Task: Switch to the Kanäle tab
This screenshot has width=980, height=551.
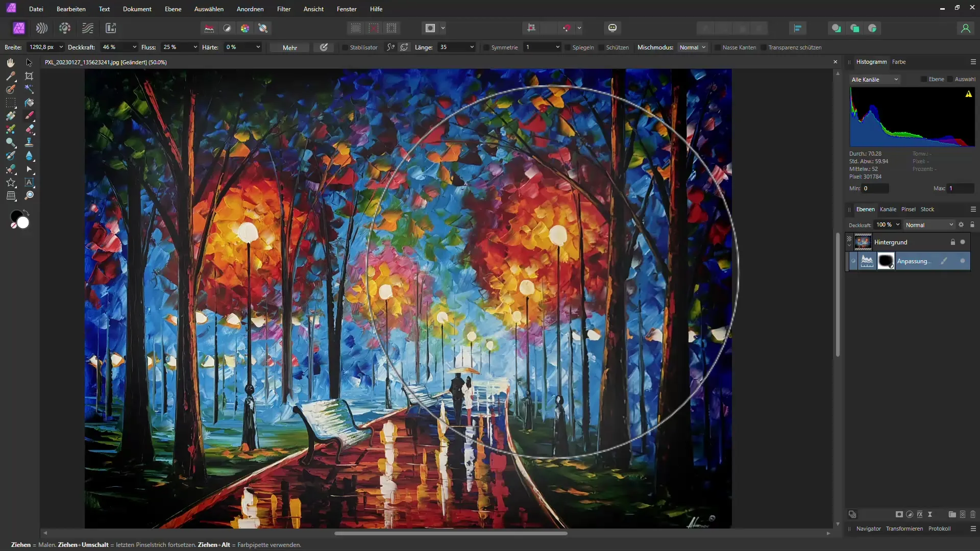Action: [888, 209]
